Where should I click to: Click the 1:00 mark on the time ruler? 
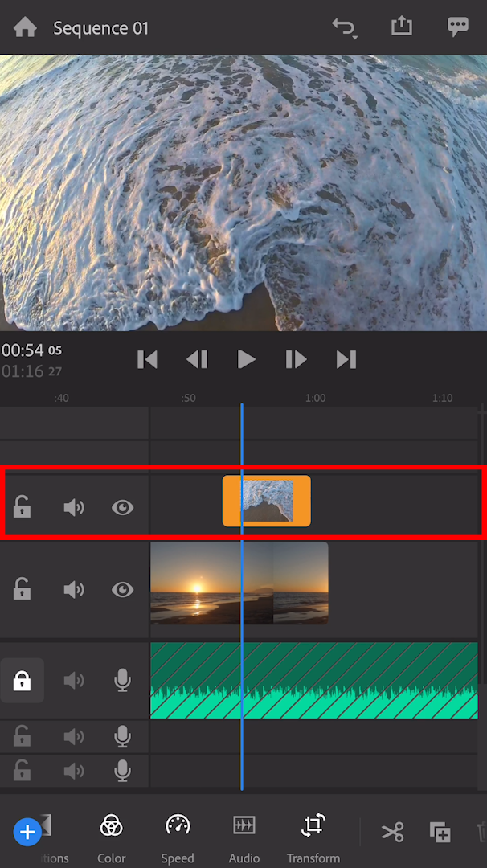pyautogui.click(x=316, y=398)
